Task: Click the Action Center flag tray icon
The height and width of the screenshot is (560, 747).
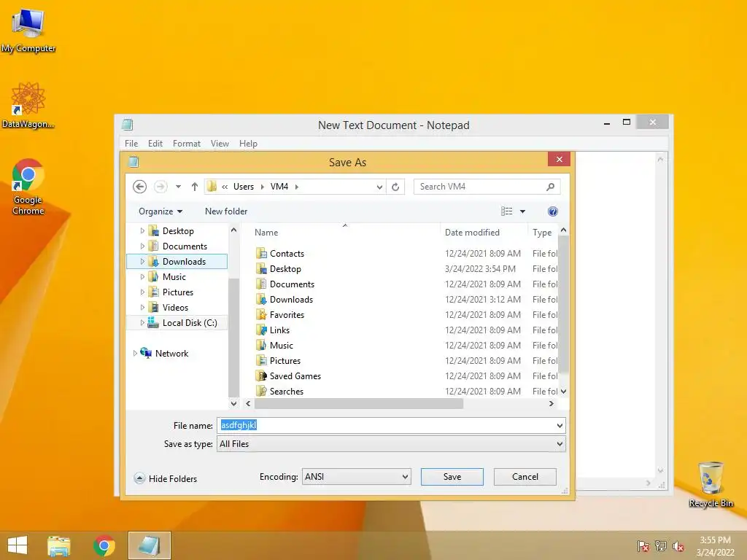Action: coord(643,545)
